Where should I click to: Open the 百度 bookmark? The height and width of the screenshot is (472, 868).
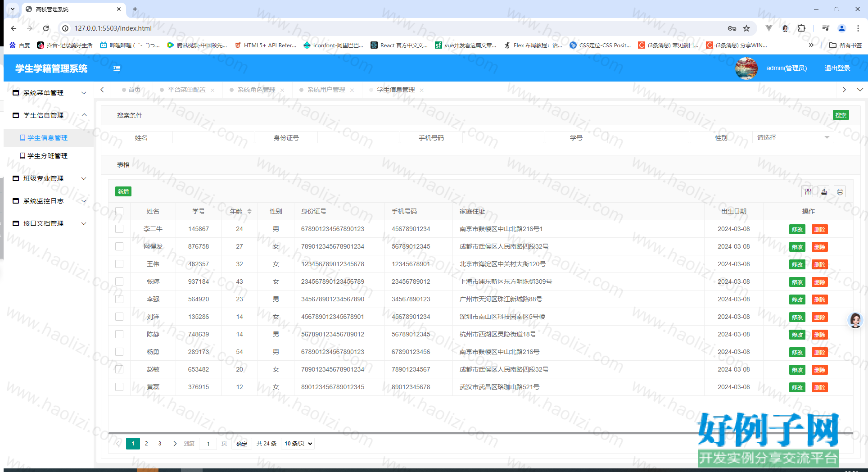(x=19, y=45)
